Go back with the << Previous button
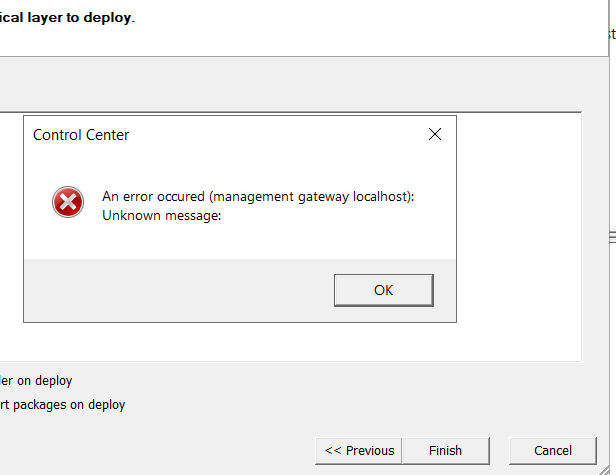 click(359, 451)
